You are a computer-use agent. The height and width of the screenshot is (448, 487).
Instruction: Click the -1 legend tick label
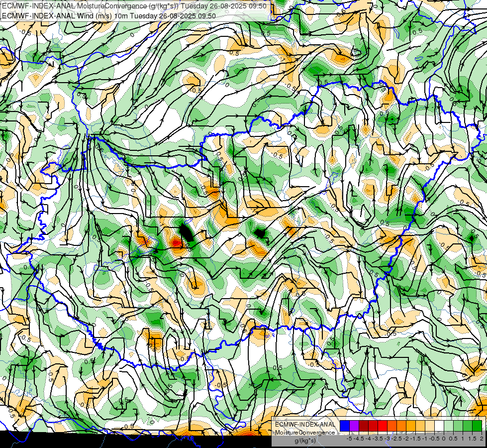pos(425,439)
